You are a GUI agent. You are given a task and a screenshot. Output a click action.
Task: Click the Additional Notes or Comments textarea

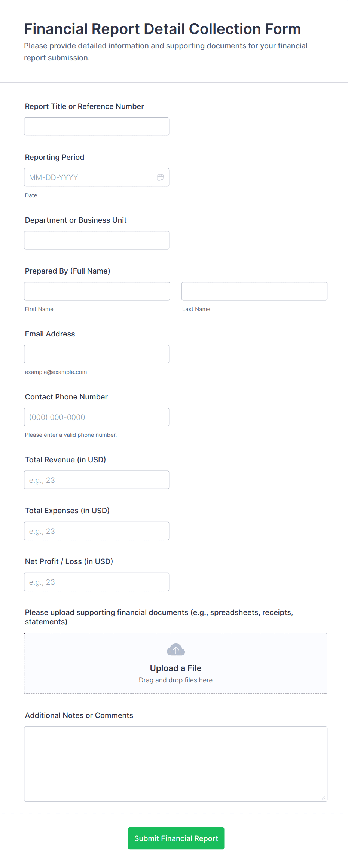point(175,764)
